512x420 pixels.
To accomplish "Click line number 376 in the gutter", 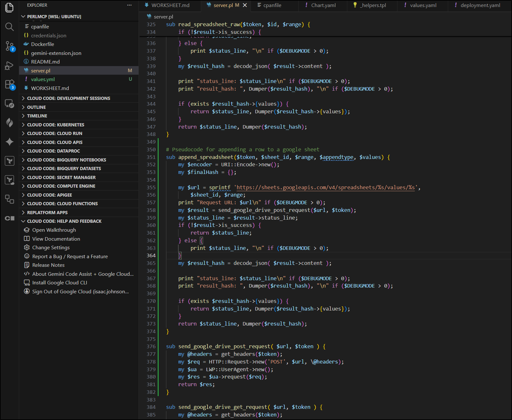I will pyautogui.click(x=151, y=347).
